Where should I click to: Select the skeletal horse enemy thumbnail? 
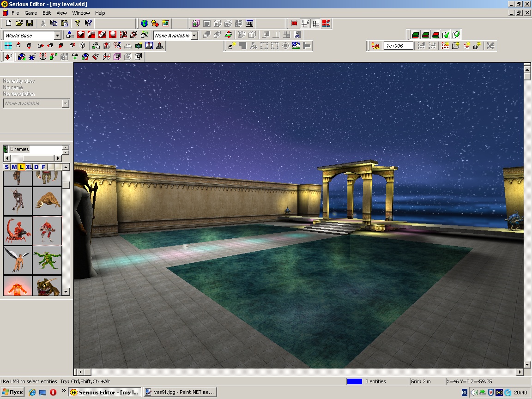point(18,201)
